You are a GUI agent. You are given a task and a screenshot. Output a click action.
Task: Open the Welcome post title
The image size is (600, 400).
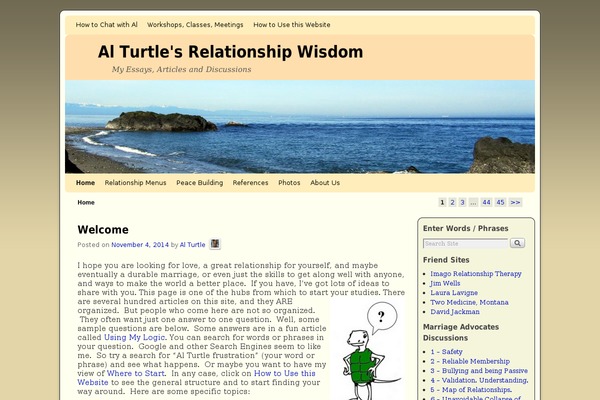pos(103,230)
